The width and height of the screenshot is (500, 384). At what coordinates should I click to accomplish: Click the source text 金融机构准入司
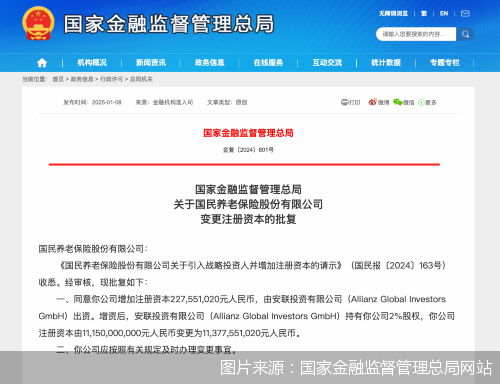173,102
